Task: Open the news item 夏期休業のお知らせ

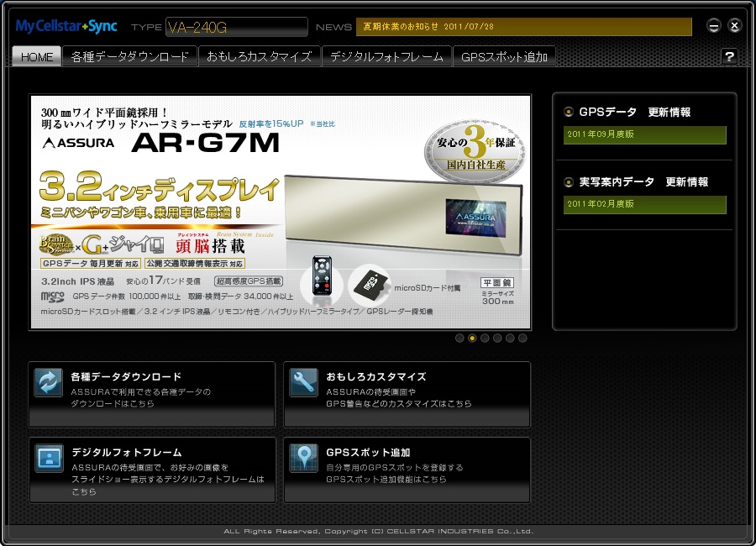Action: click(x=524, y=27)
